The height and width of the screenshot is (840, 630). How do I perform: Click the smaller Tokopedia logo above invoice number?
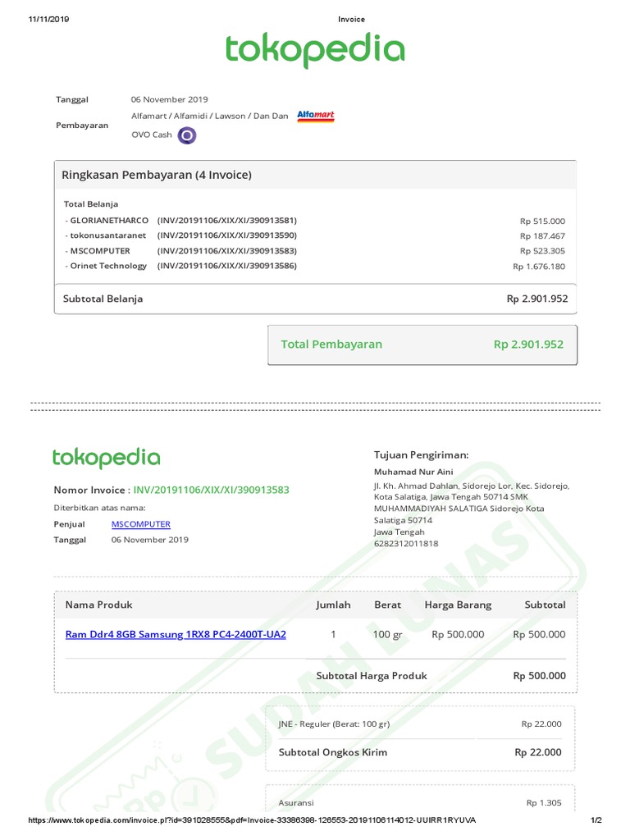pyautogui.click(x=106, y=459)
